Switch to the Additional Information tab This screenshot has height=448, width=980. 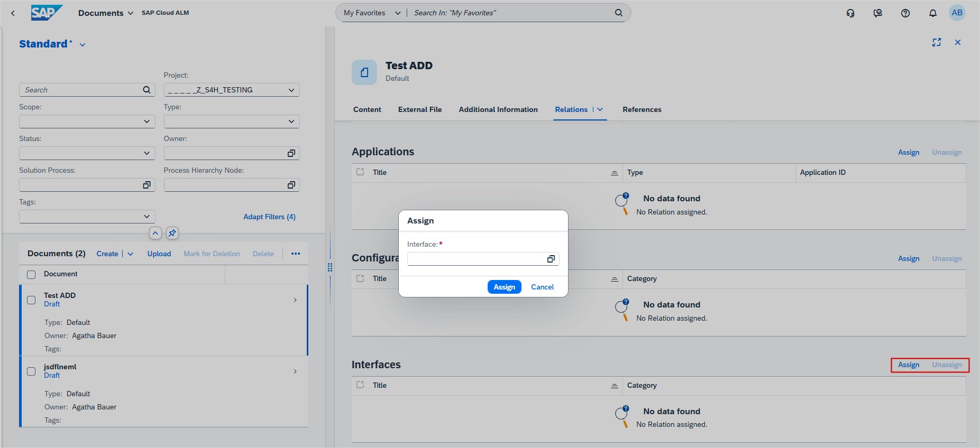point(498,109)
